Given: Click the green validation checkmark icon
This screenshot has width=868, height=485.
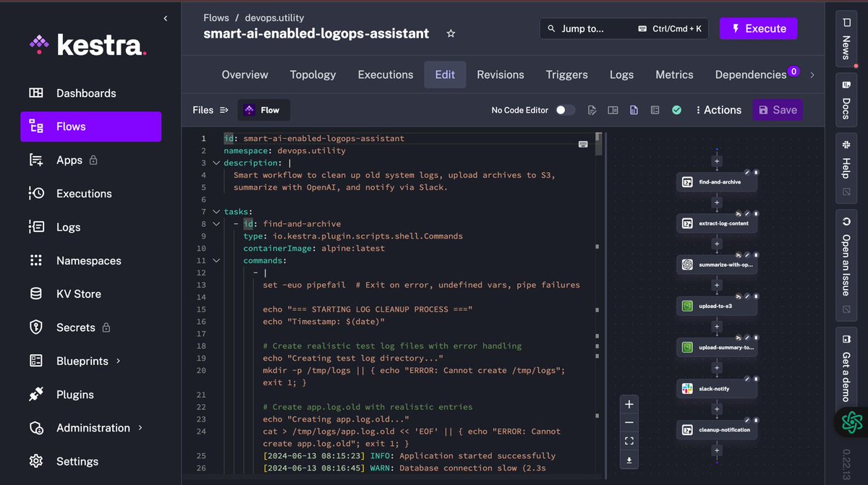Looking at the screenshot, I should click(676, 110).
